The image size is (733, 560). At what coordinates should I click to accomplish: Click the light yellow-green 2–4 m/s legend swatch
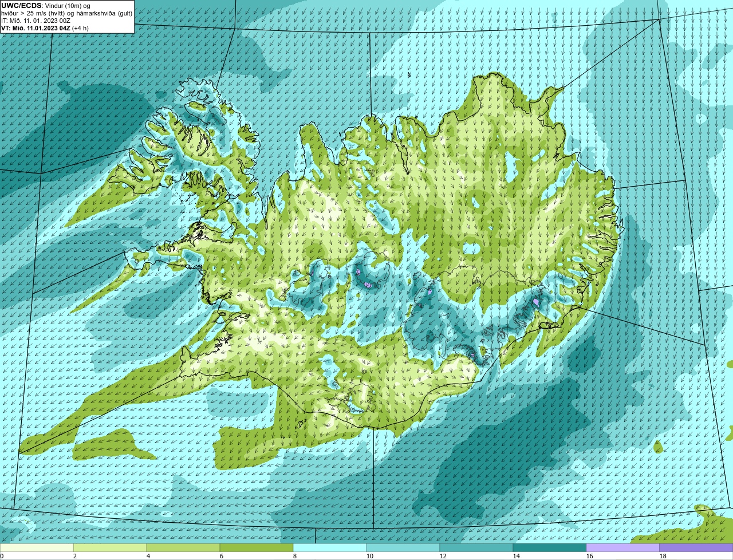[x=110, y=548]
